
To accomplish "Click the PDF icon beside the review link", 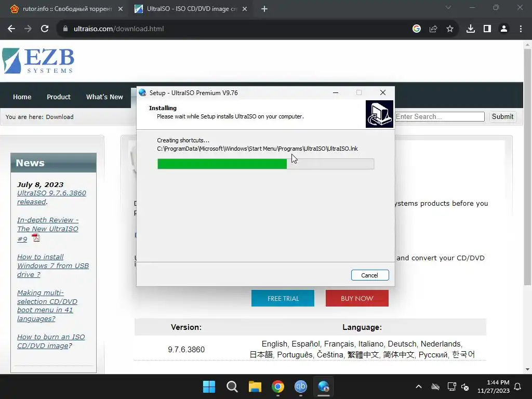I will 36,238.
